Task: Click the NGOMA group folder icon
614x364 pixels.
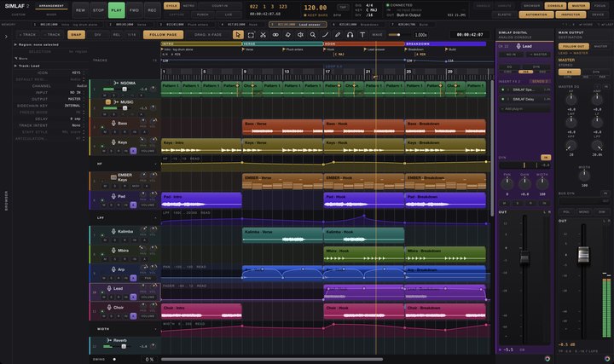Action: [x=116, y=83]
